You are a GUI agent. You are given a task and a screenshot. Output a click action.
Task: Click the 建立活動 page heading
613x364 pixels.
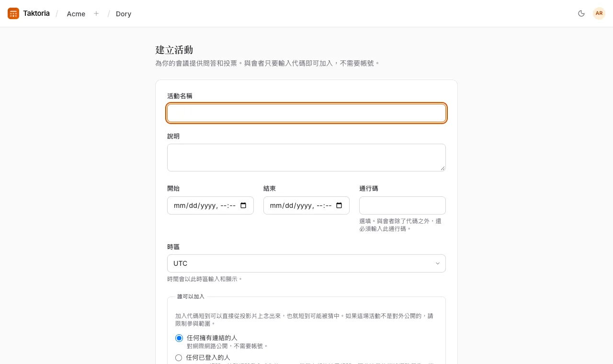[x=174, y=50]
